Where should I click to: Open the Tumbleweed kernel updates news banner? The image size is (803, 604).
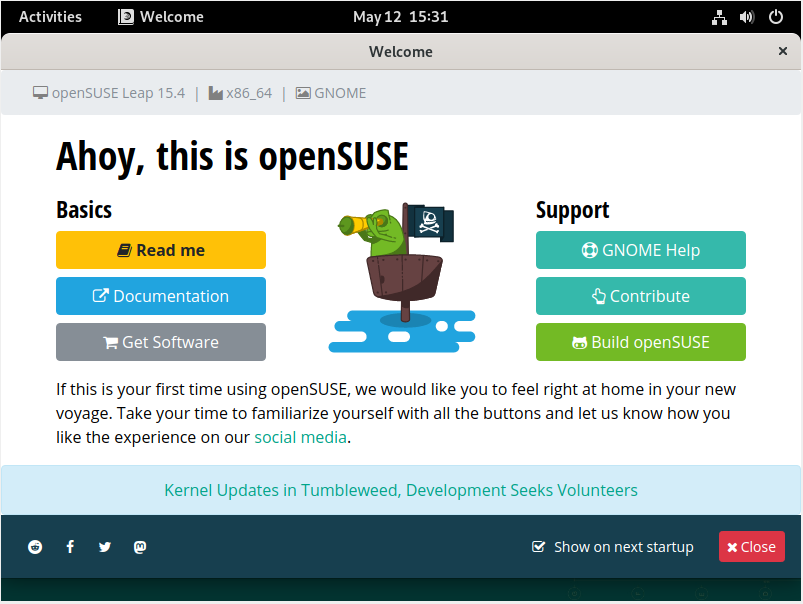point(400,490)
